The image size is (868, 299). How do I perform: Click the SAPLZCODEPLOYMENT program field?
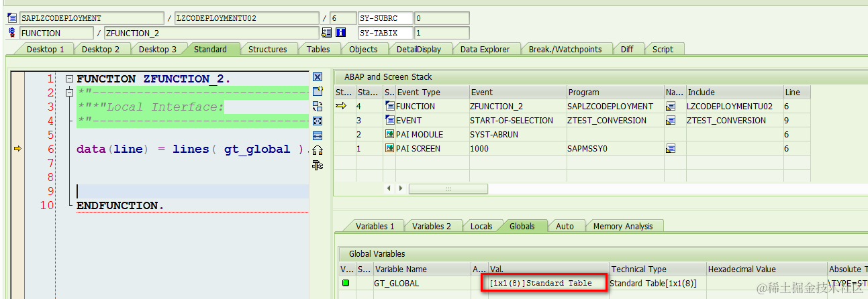91,18
